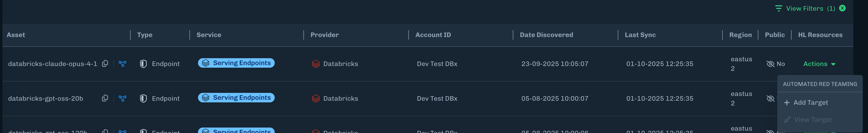Sort table by the Last Sync column
The image size is (868, 133).
[640, 35]
